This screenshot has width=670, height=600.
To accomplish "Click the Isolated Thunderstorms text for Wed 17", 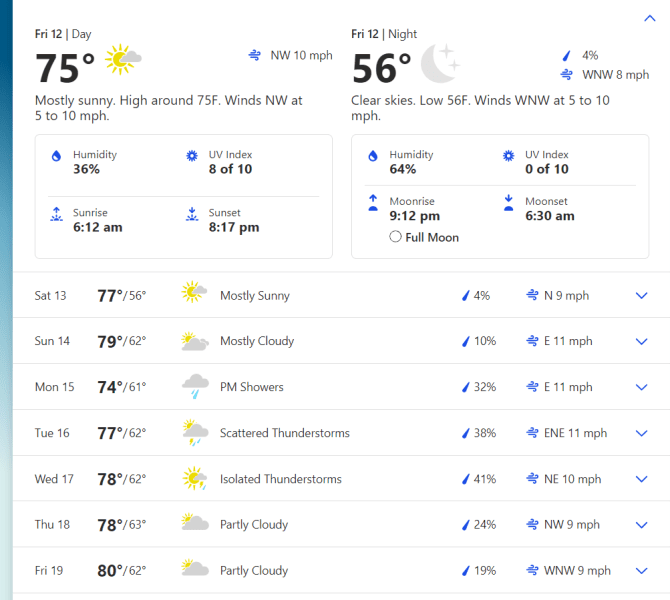I will coord(281,479).
